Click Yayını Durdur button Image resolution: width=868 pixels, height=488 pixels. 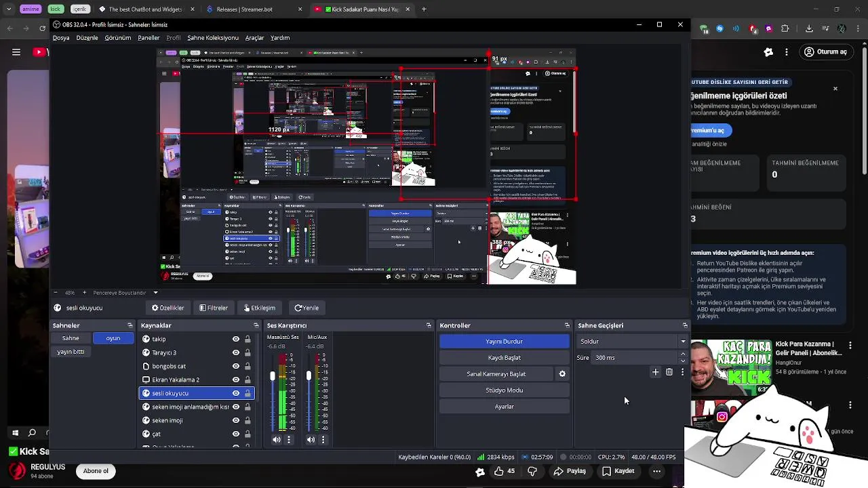504,342
